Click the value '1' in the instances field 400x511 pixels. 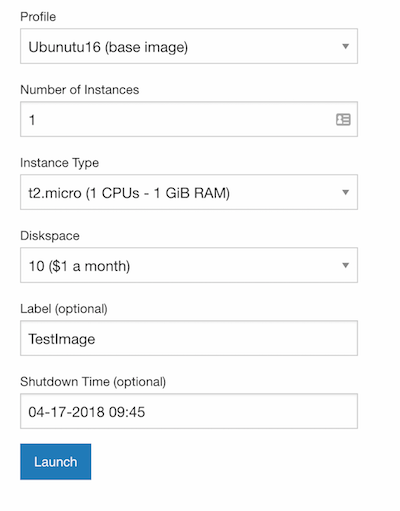point(32,120)
